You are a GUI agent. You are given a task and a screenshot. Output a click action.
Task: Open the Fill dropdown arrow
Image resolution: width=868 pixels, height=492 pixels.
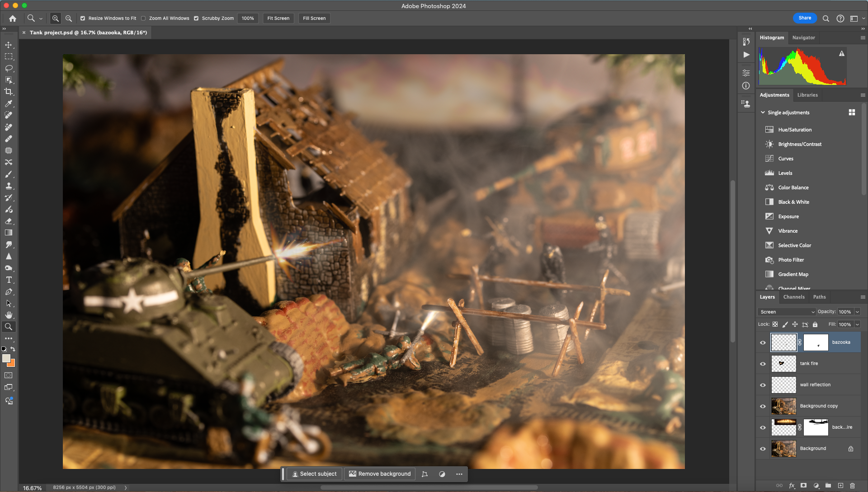coord(857,324)
